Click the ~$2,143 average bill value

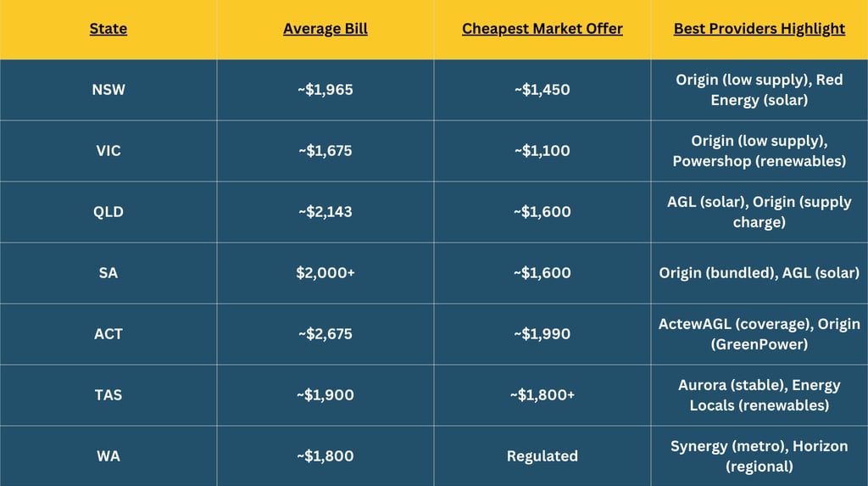[x=325, y=212]
